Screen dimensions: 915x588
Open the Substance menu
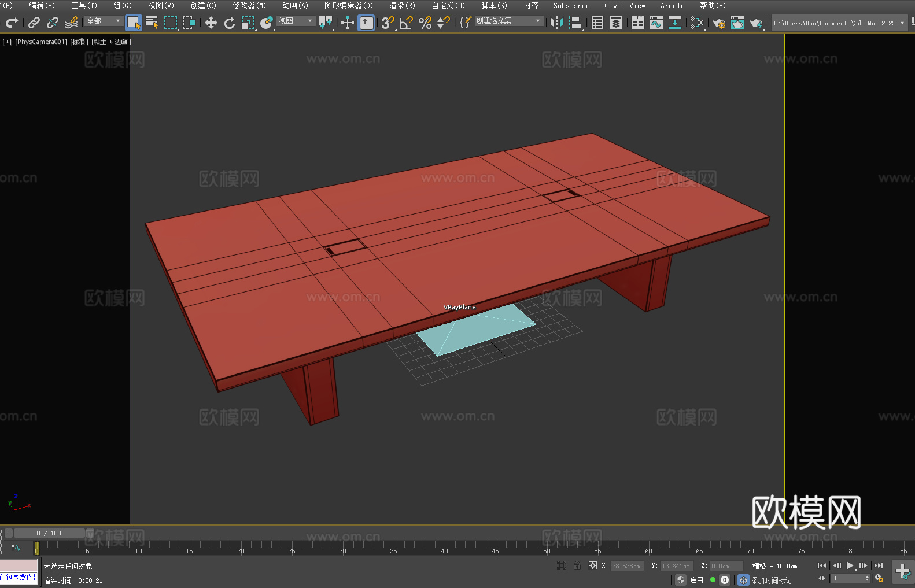point(571,5)
